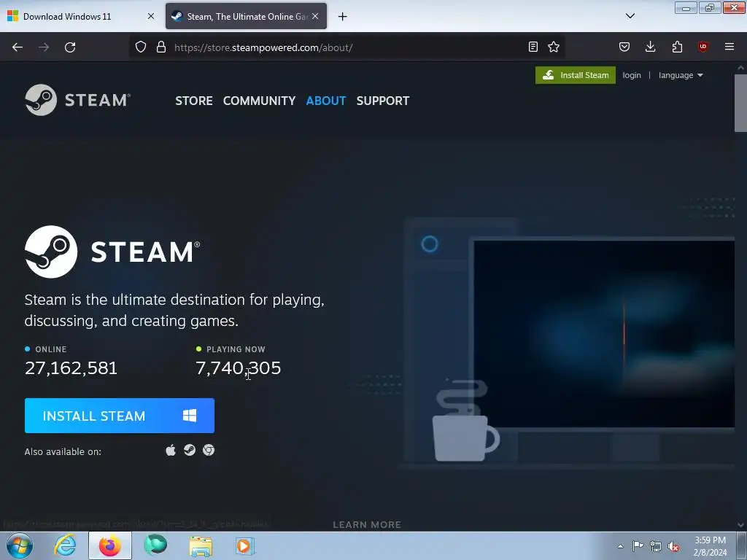747x560 pixels.
Task: Click the forward navigation arrow
Action: 44,47
